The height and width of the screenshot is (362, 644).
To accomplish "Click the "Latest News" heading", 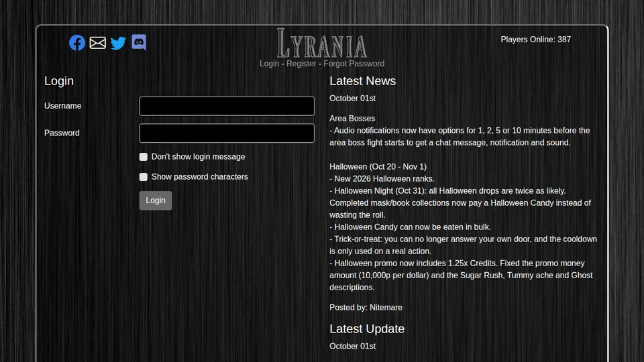I will (363, 81).
